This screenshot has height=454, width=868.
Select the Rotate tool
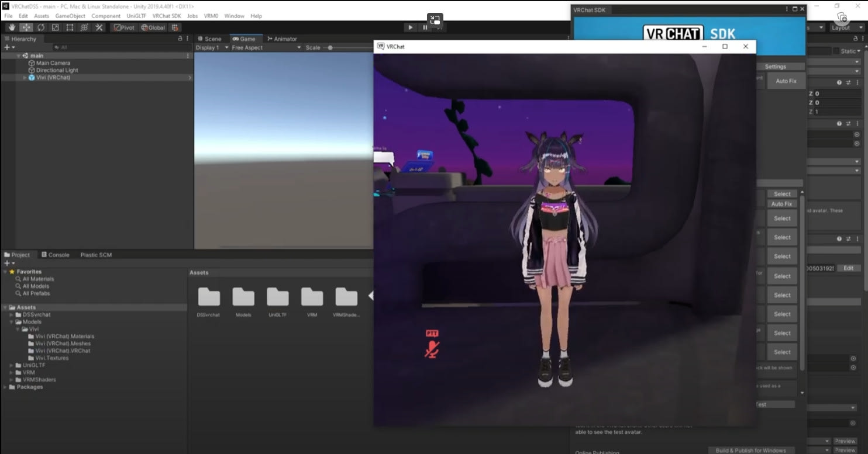(x=41, y=27)
